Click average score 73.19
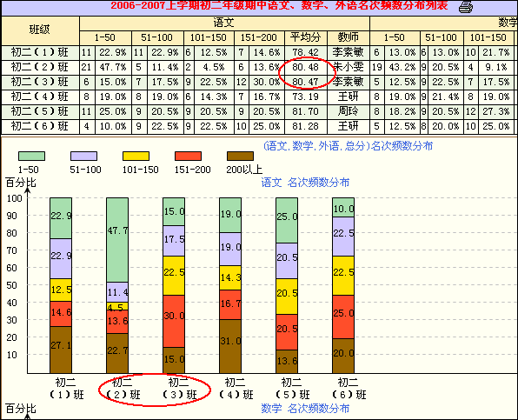518x420 pixels. point(306,97)
